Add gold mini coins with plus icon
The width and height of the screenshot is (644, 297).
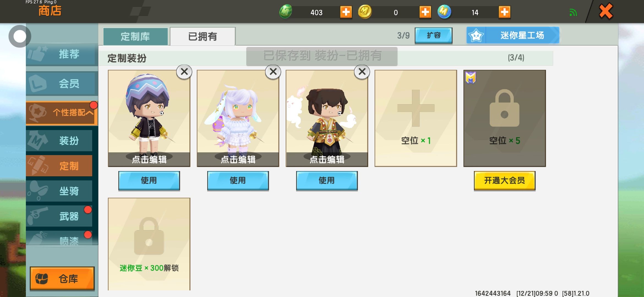point(425,12)
